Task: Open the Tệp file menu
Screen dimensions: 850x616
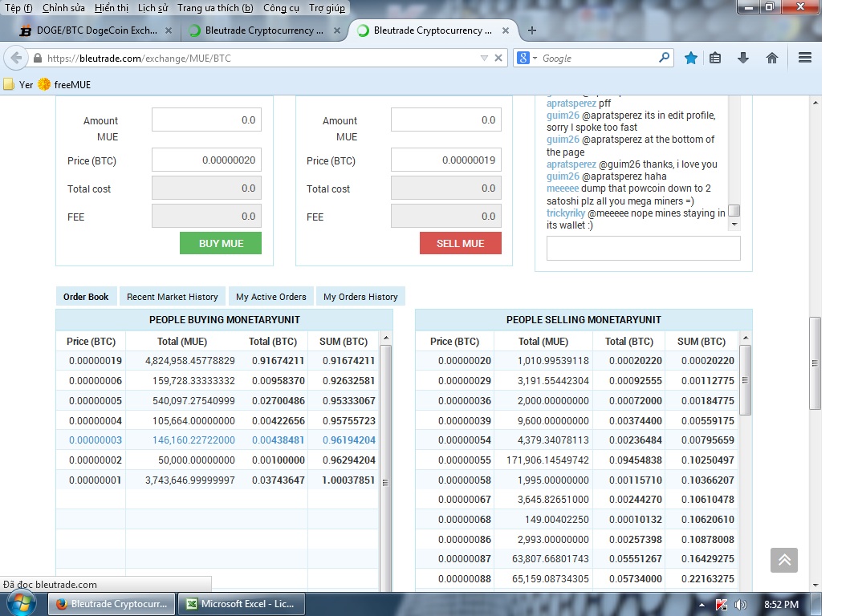Action: click(x=18, y=8)
